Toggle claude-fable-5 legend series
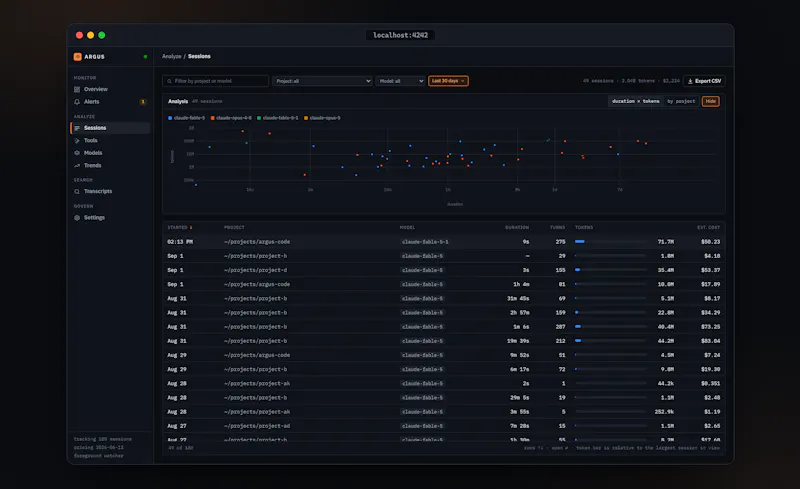The height and width of the screenshot is (489, 800). (186, 118)
